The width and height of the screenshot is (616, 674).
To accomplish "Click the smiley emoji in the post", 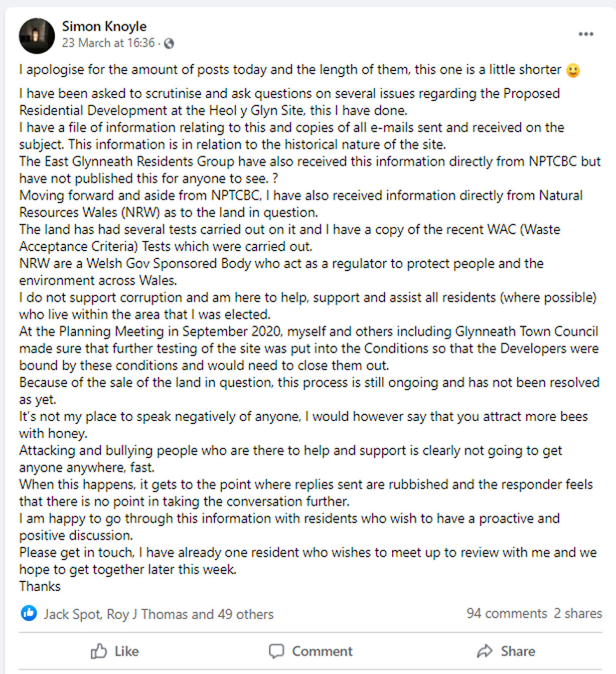I will [573, 70].
